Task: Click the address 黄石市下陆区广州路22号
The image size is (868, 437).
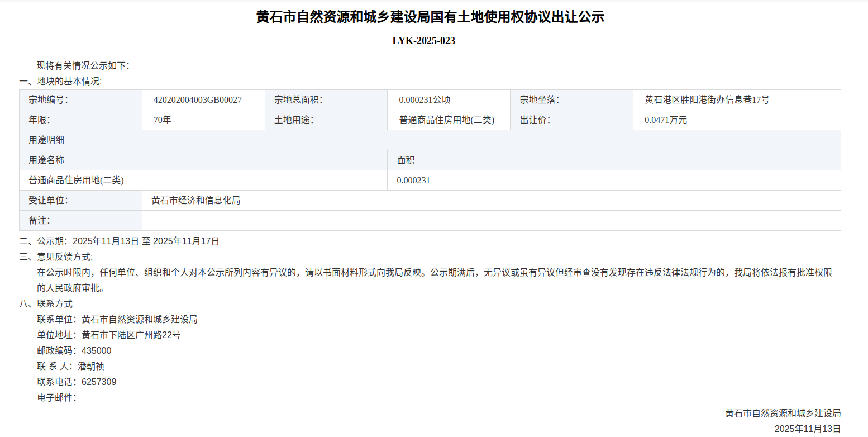Action: tap(131, 335)
